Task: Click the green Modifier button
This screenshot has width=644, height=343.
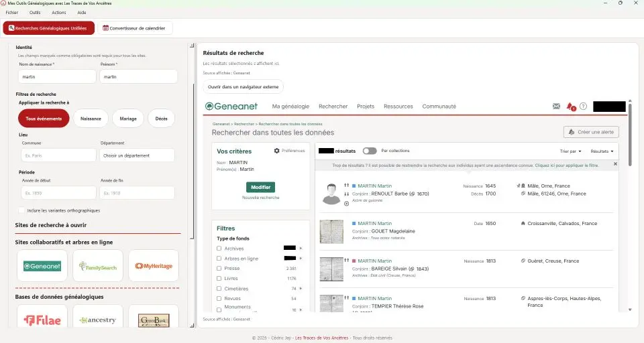Action: click(260, 187)
